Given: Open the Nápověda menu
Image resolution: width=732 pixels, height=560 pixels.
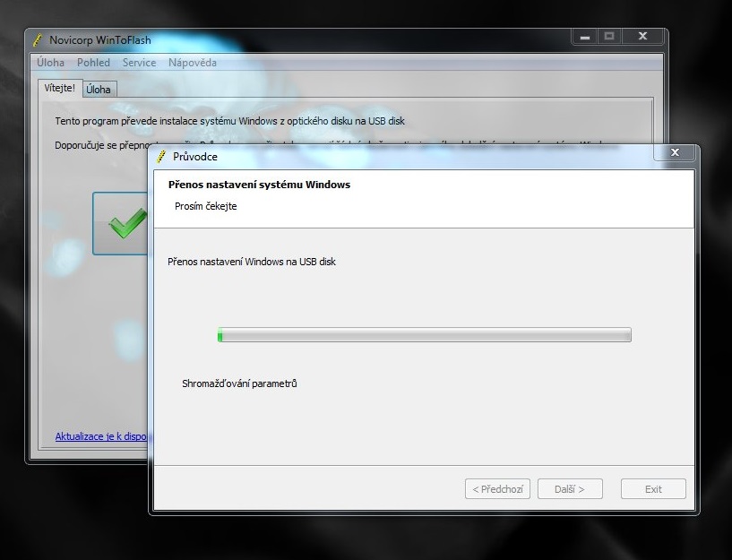Looking at the screenshot, I should point(193,63).
